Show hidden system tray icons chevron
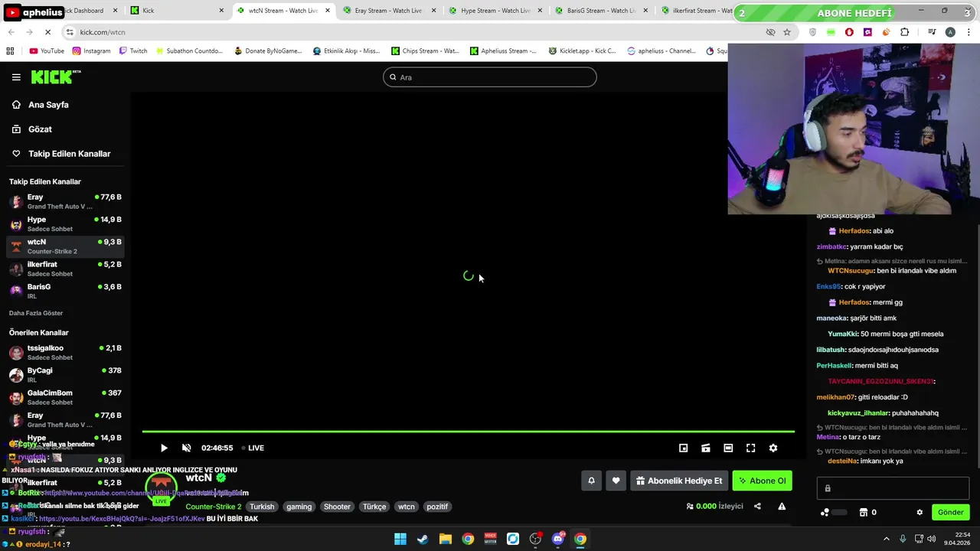 point(887,539)
